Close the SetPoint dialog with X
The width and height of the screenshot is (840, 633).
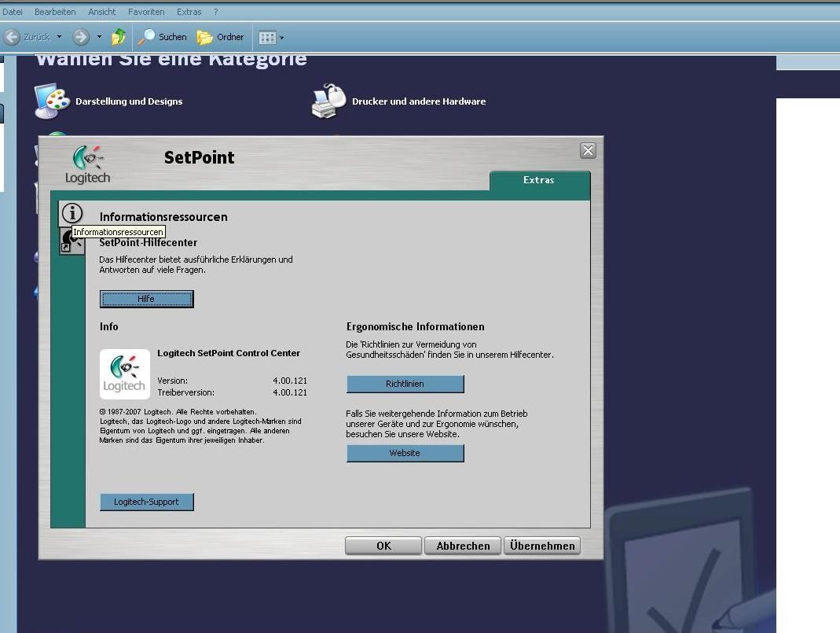(x=588, y=151)
